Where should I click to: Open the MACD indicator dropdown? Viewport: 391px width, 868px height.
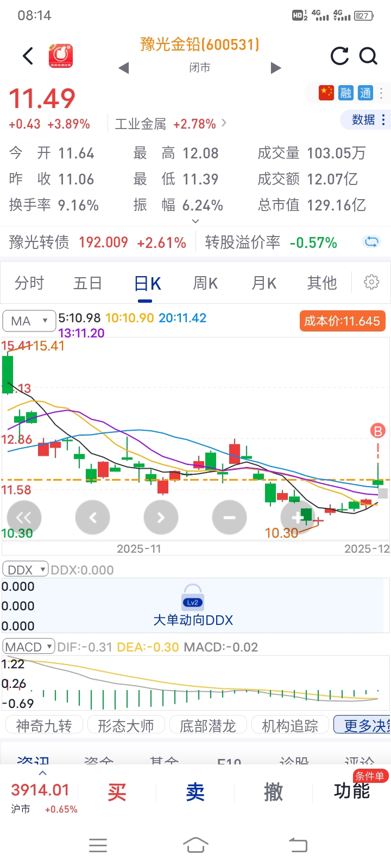coord(29,647)
